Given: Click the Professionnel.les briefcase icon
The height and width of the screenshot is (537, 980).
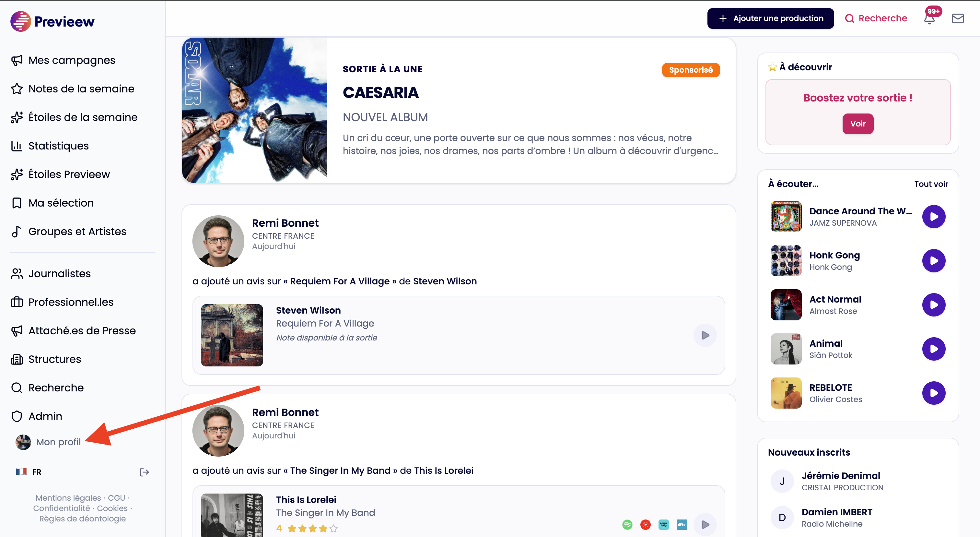Looking at the screenshot, I should click(16, 302).
